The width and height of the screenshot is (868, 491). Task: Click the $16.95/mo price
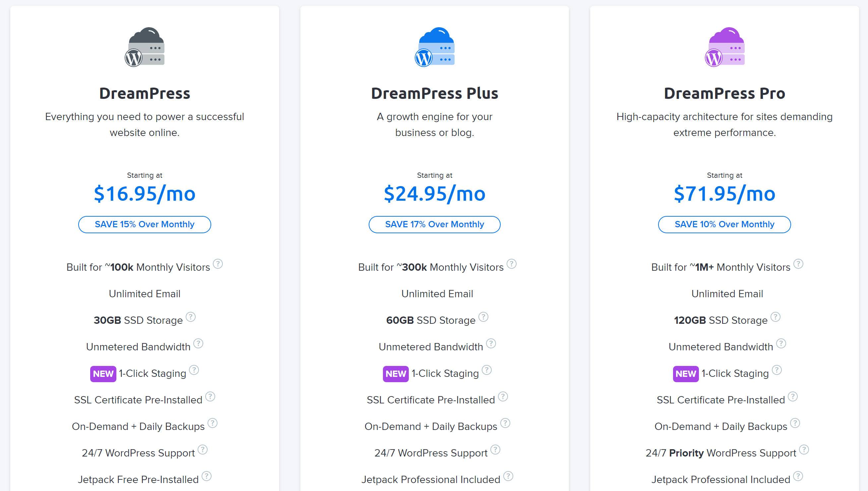(x=145, y=194)
